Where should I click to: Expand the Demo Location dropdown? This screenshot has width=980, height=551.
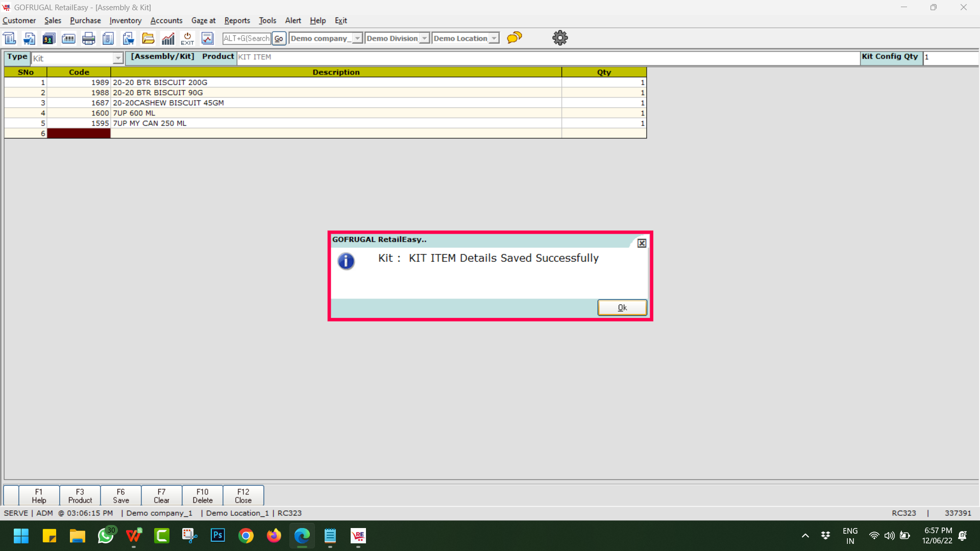point(494,38)
